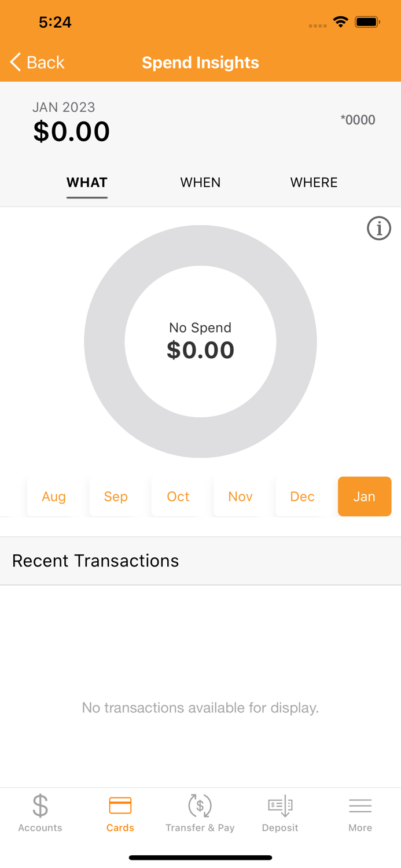Tap the back chevron icon
This screenshot has height=868, width=401.
point(14,62)
